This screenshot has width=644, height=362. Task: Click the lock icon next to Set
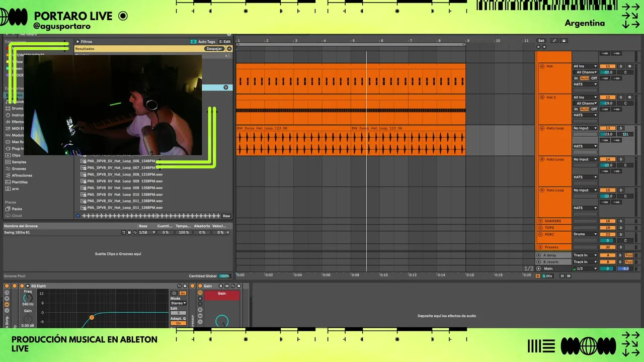pos(564,41)
